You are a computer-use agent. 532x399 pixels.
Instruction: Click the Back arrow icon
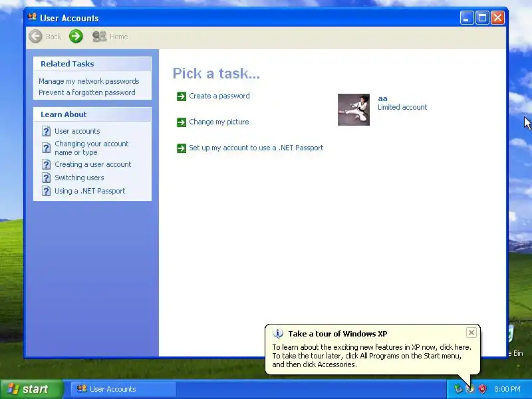pyautogui.click(x=36, y=37)
